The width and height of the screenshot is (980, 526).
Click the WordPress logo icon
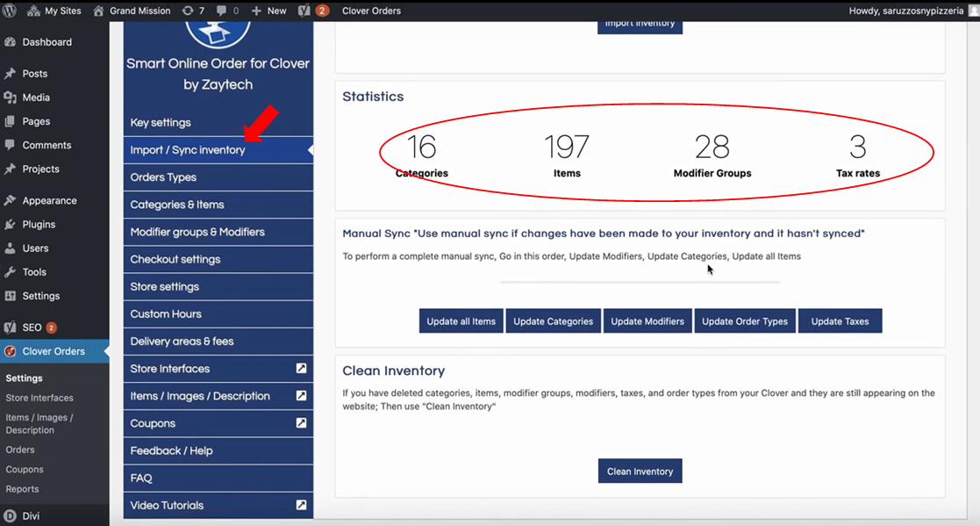(10, 11)
